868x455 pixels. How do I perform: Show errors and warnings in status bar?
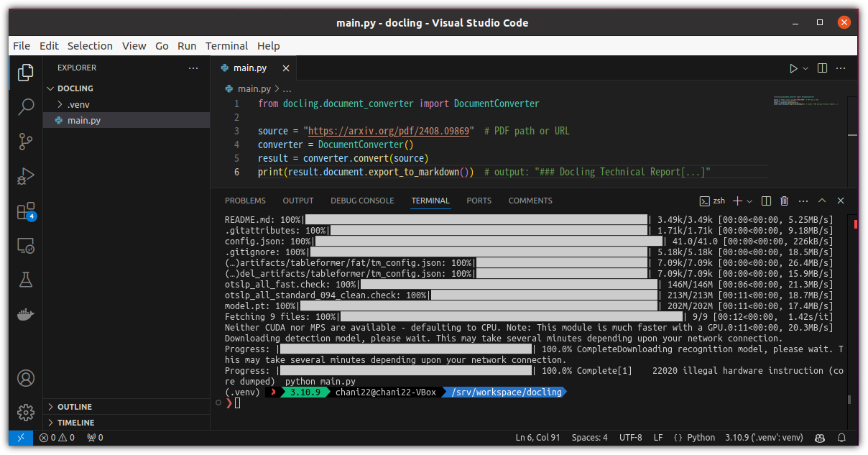[57, 437]
